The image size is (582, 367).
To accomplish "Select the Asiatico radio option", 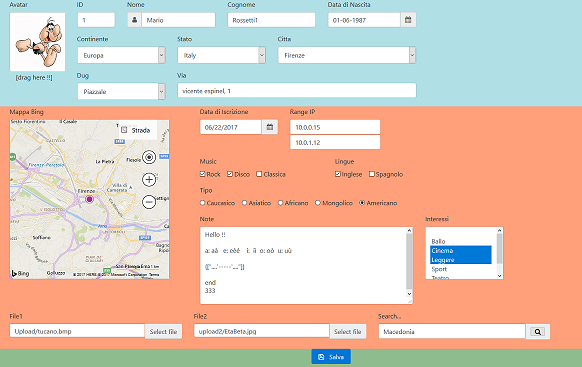I will tap(244, 203).
